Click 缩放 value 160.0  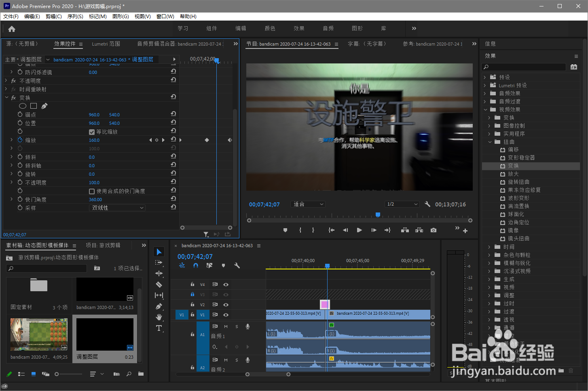pyautogui.click(x=94, y=140)
